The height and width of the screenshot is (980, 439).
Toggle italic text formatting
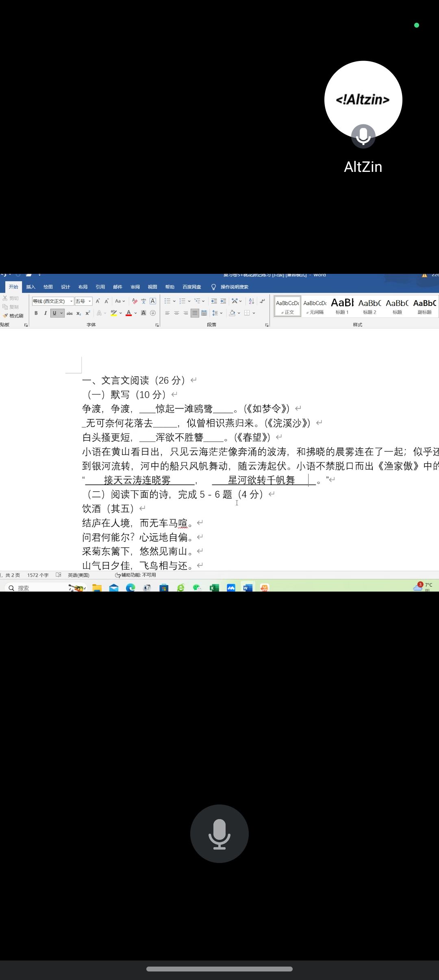point(45,313)
